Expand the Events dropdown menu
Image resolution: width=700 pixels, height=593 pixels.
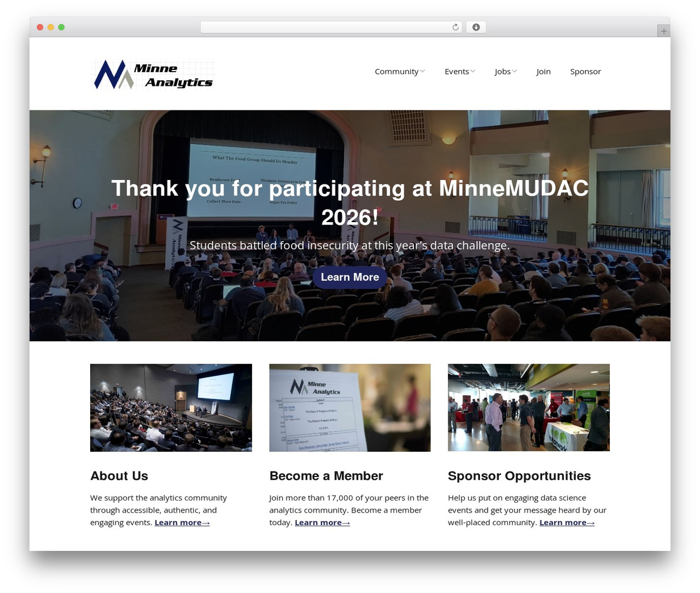click(x=460, y=72)
